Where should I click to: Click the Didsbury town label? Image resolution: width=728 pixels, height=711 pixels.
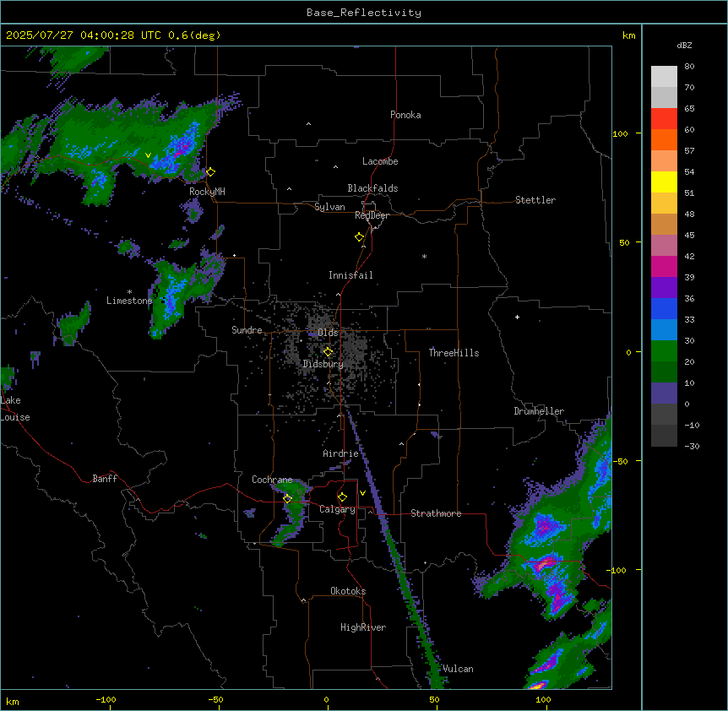coord(323,364)
